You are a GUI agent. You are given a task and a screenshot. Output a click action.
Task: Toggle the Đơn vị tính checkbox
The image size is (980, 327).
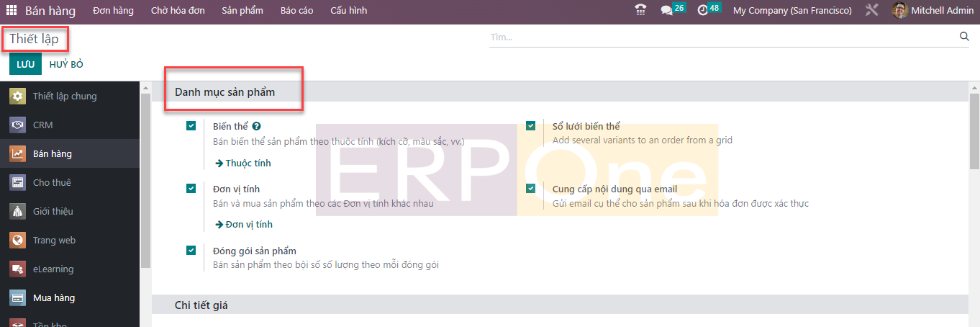(x=191, y=189)
